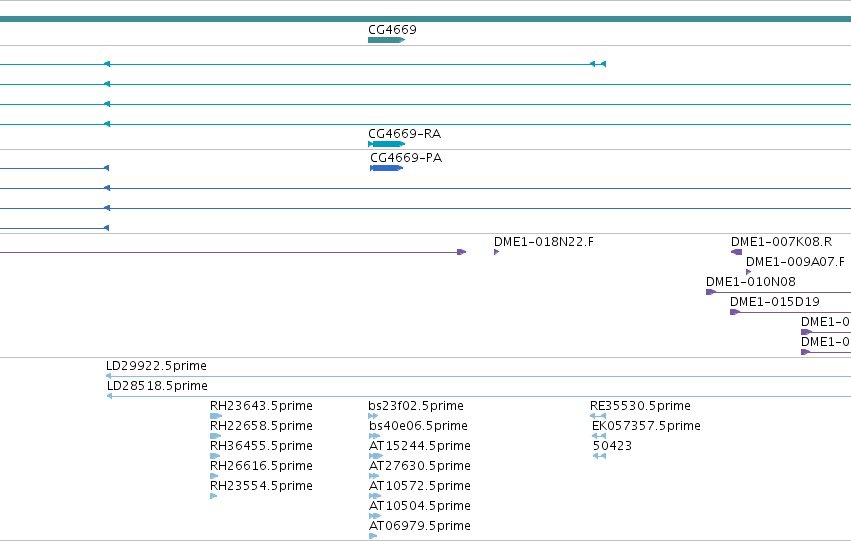This screenshot has width=851, height=541.
Task: Select the CG4669-PA protein glyph
Action: (x=386, y=168)
